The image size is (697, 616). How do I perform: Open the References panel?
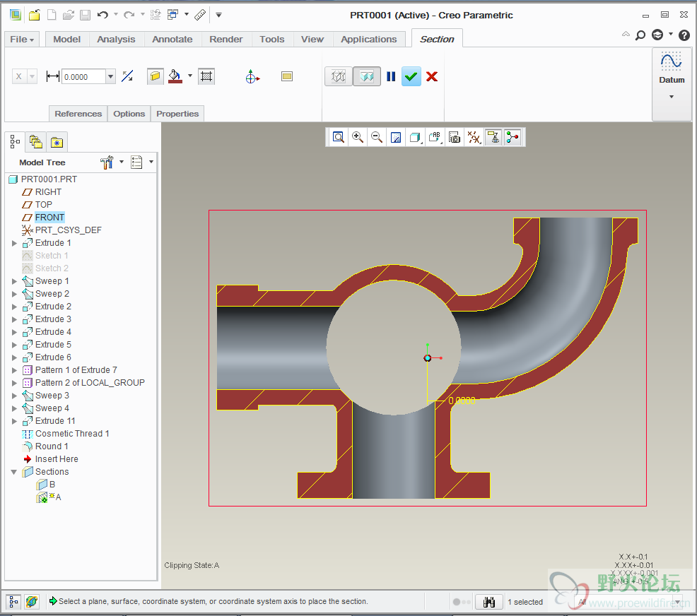(x=78, y=114)
